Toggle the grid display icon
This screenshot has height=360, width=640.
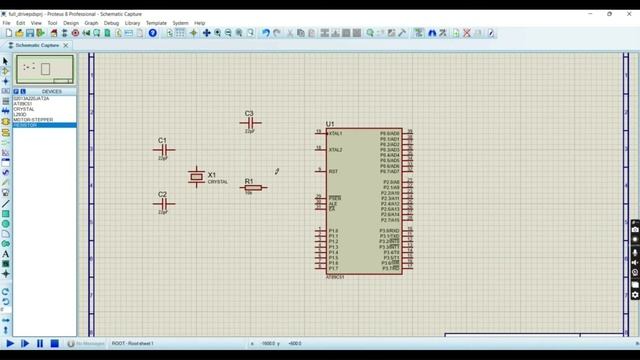(x=180, y=33)
